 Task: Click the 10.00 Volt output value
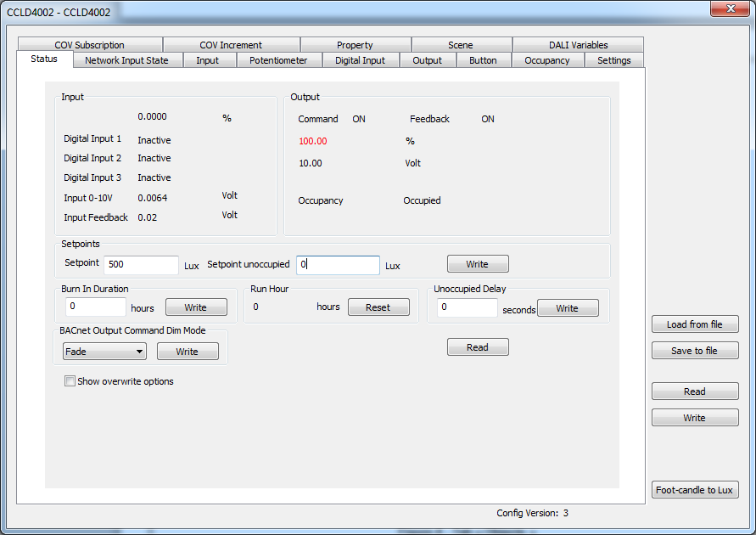coord(311,163)
